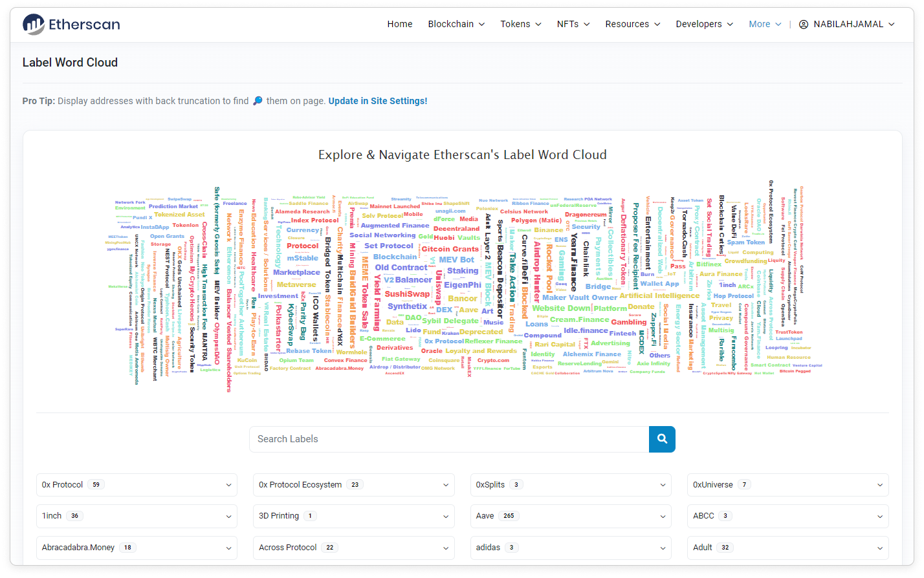Expand the Aave label dropdown
This screenshot has height=578, width=924.
pos(570,516)
